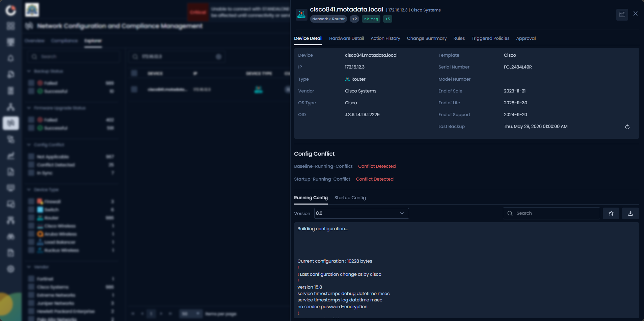The height and width of the screenshot is (321, 644).
Task: Click the cisco841.motadata.local panel title
Action: [347, 9]
